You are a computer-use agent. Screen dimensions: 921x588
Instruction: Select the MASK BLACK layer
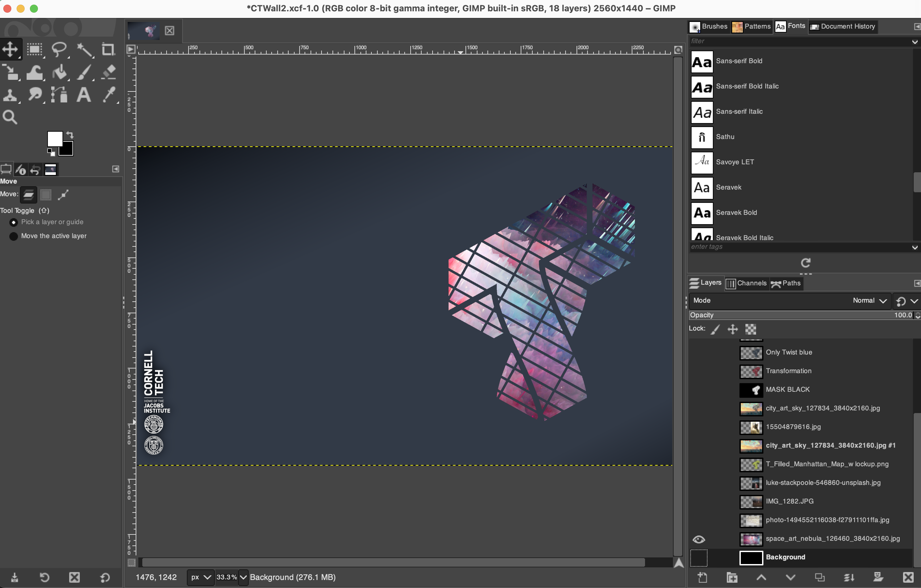coord(787,389)
